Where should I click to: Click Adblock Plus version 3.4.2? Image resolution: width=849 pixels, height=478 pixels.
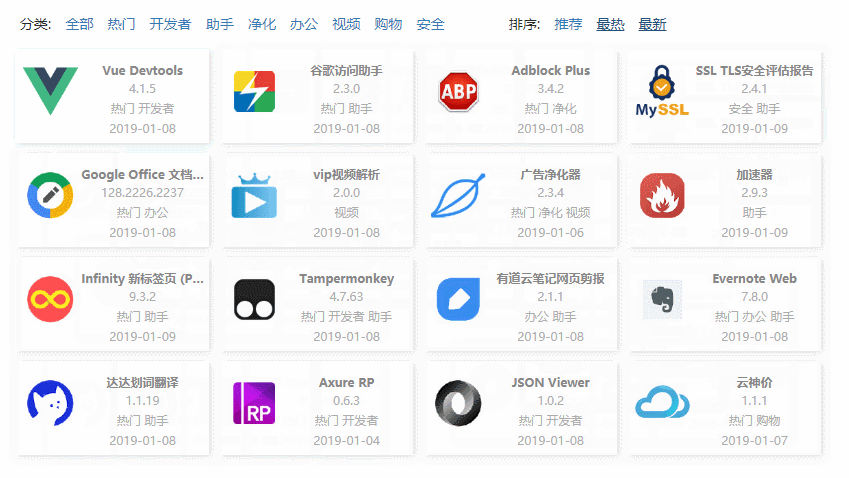[551, 89]
